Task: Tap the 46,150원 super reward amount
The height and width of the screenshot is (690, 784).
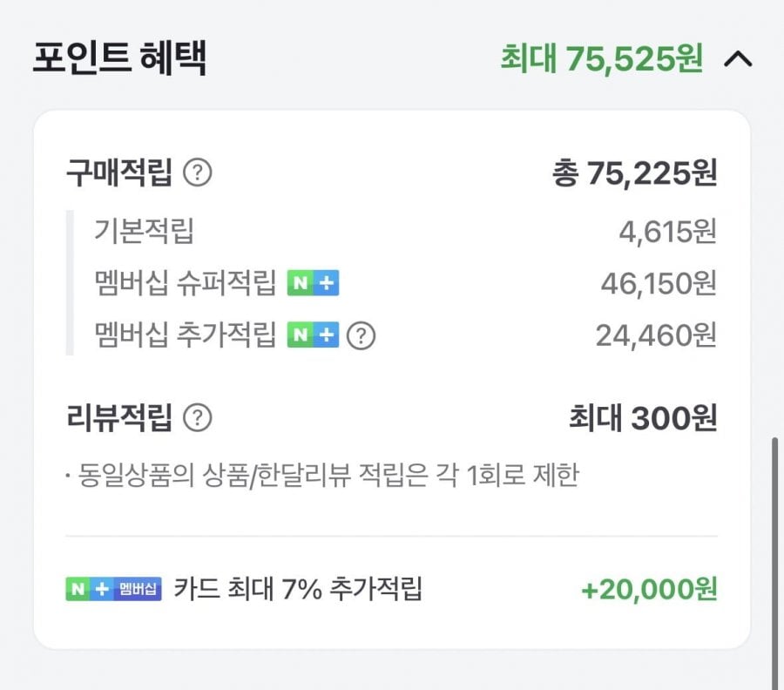Action: 658,283
